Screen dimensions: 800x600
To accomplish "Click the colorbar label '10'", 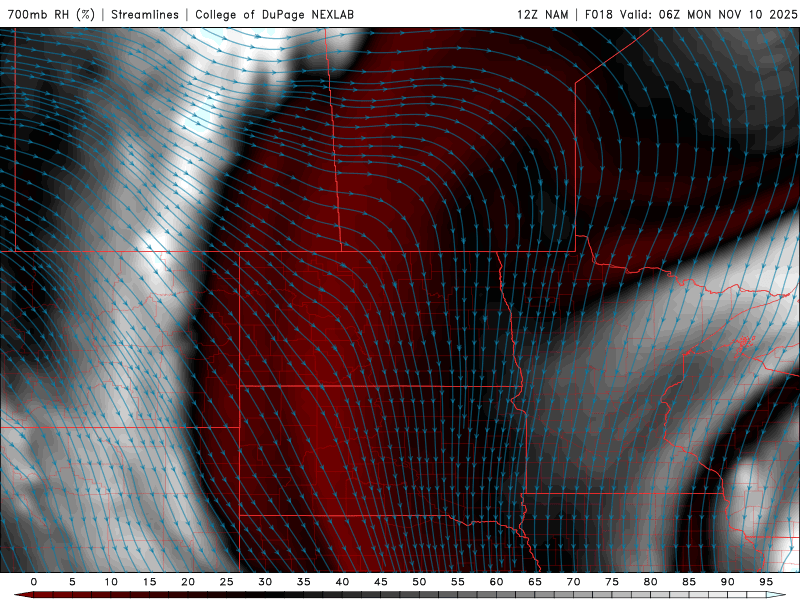I will click(x=111, y=582).
